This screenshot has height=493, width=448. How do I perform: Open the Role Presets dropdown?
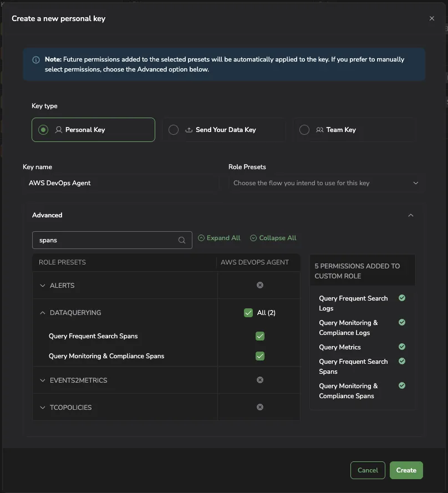[x=325, y=183]
